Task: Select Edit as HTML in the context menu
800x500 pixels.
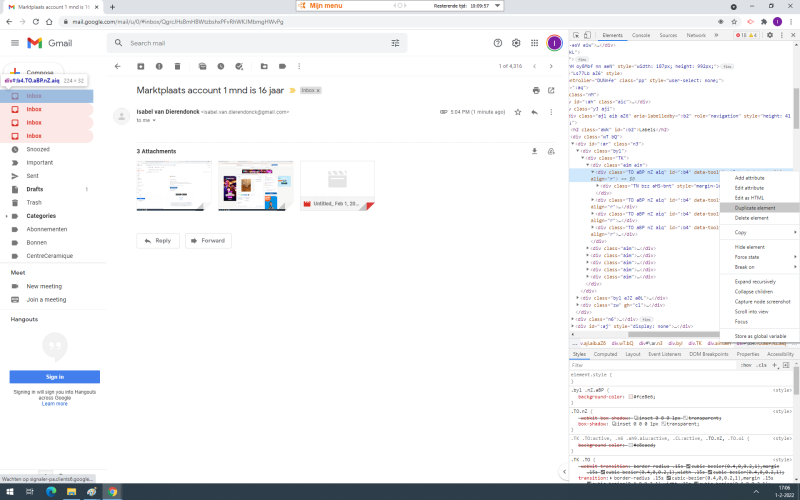Action: pyautogui.click(x=760, y=198)
